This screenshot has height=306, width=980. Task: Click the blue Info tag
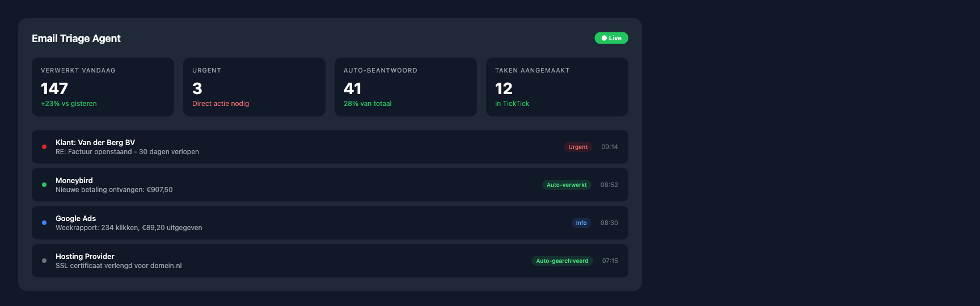(x=581, y=223)
